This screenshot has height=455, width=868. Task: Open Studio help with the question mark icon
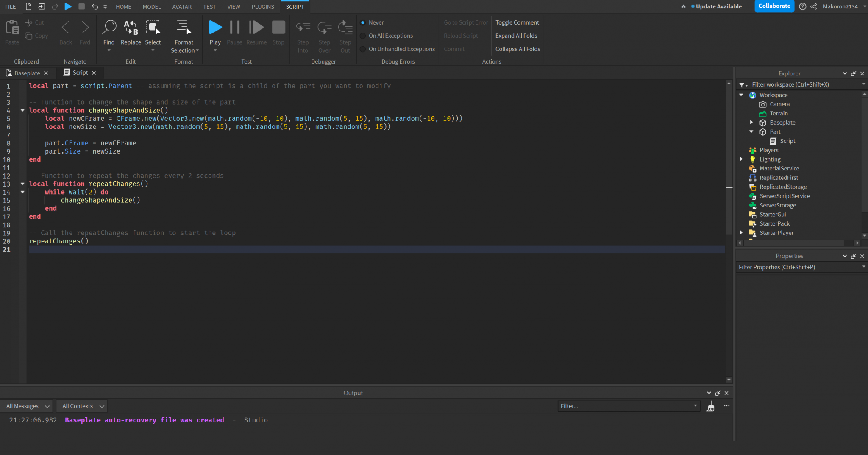[802, 6]
